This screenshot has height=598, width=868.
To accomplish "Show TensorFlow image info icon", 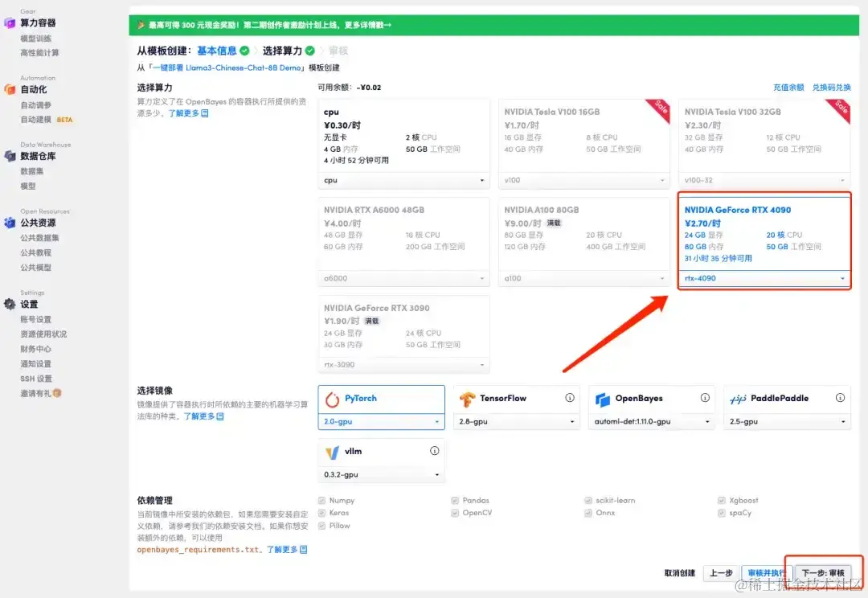I will click(570, 398).
